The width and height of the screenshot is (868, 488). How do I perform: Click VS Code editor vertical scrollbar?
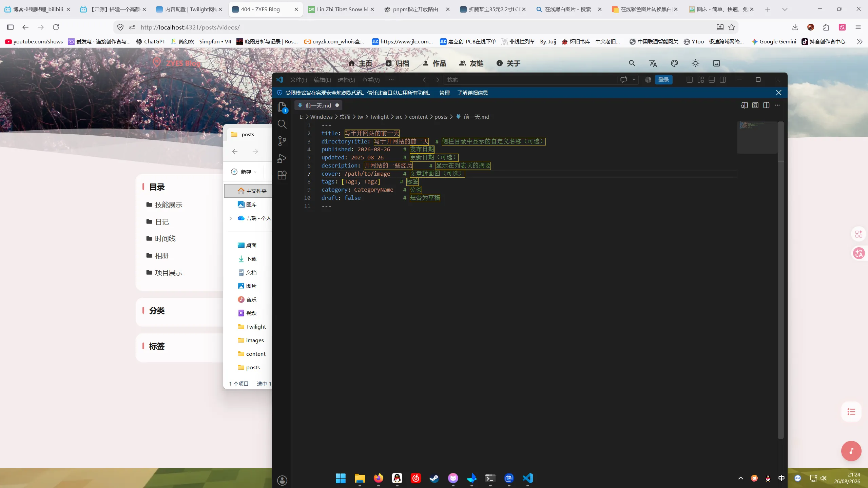(x=781, y=280)
